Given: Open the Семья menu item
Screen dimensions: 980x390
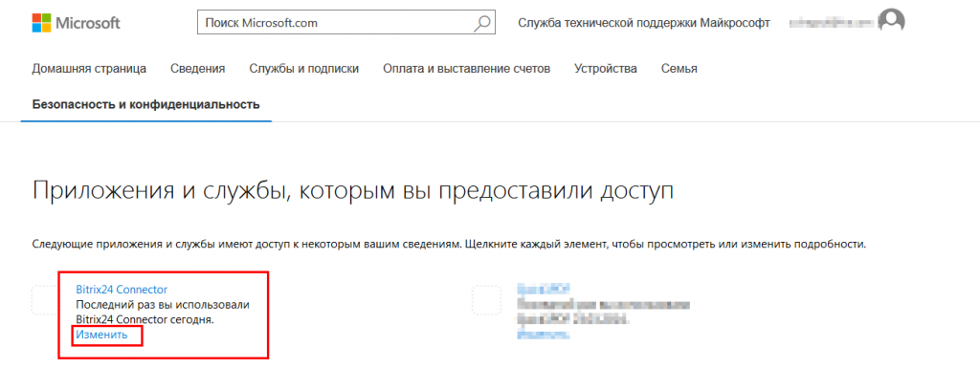Looking at the screenshot, I should [679, 69].
